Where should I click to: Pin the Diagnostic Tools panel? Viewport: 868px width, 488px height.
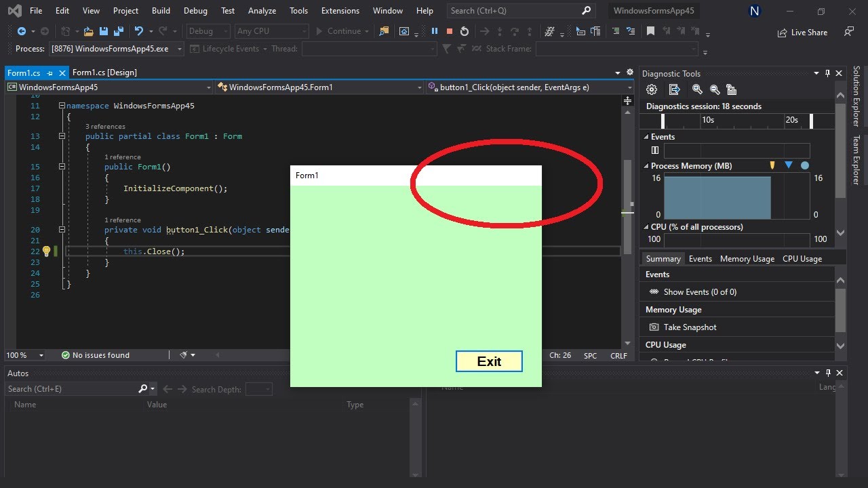tap(827, 73)
